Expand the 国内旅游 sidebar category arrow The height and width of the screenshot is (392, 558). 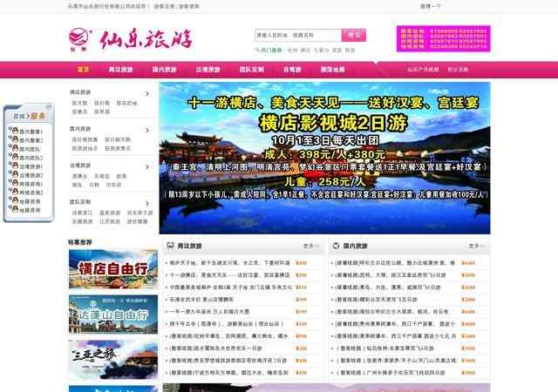click(147, 130)
